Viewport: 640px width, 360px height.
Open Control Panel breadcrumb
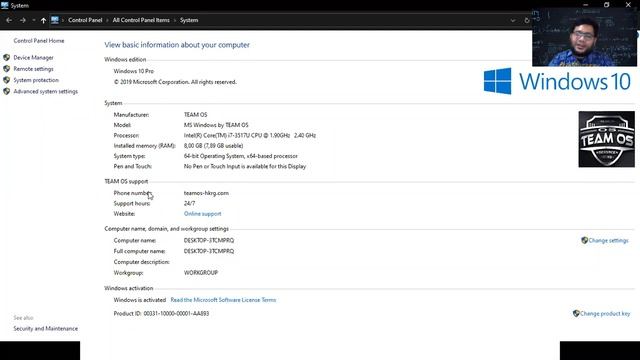click(85, 20)
